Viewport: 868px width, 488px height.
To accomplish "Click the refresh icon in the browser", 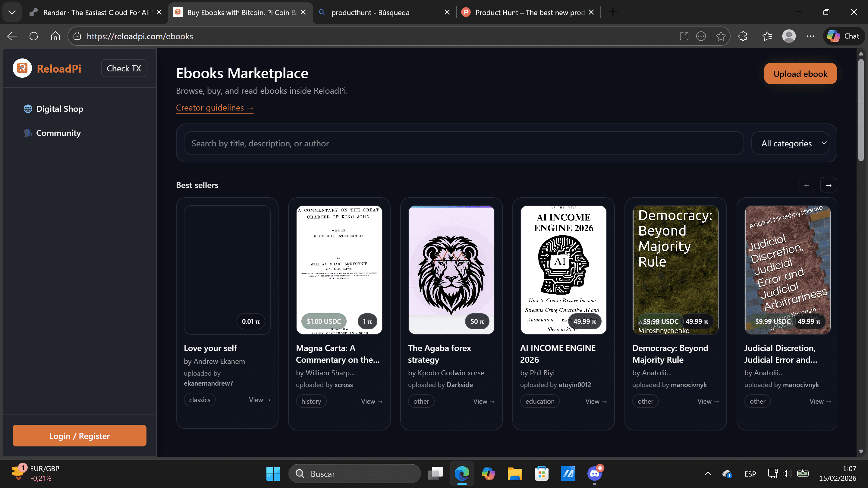I will click(x=34, y=36).
